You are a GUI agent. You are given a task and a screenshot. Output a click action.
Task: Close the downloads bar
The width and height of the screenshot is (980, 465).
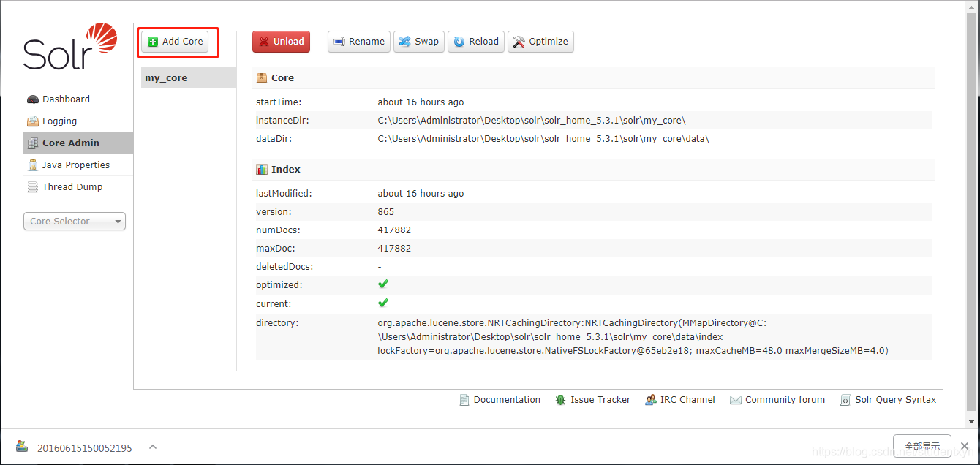(x=965, y=446)
